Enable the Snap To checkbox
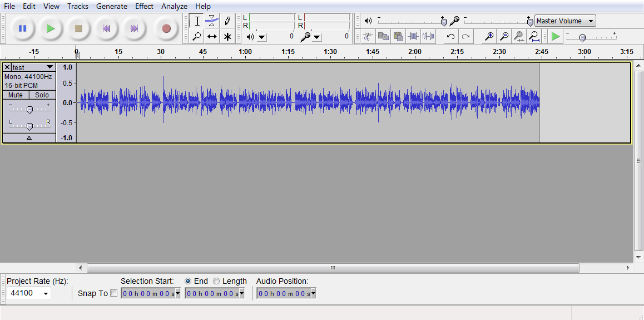 114,293
